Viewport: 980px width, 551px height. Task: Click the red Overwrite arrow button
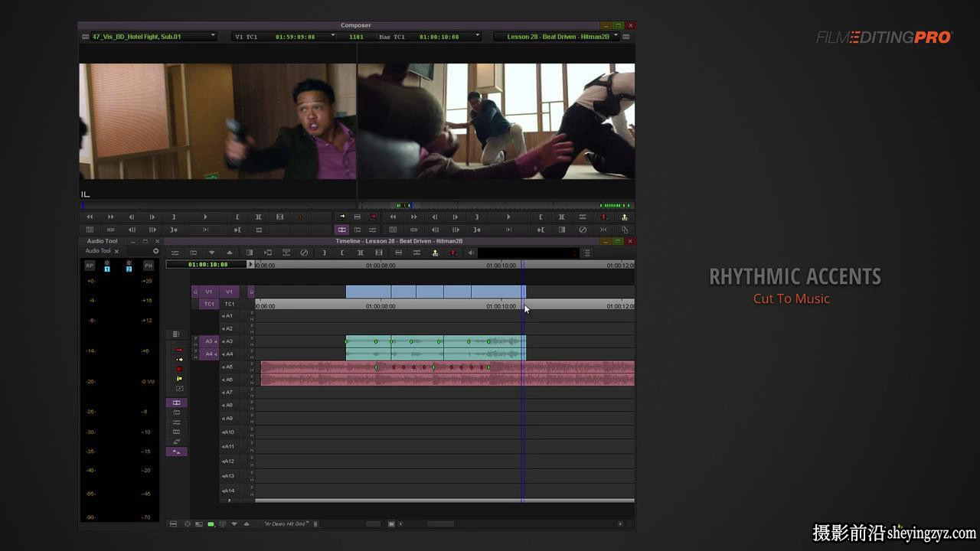click(x=373, y=217)
